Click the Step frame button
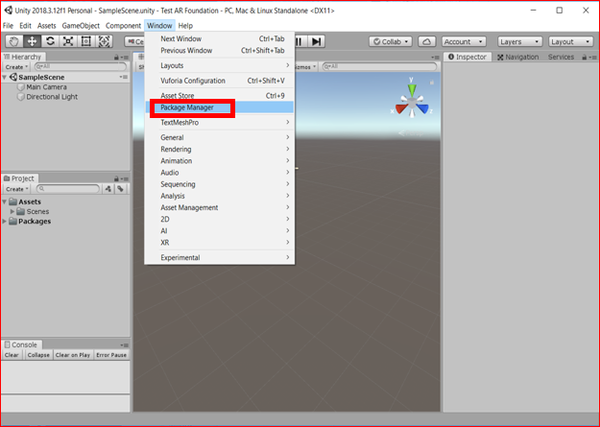This screenshot has height=427, width=600. pyautogui.click(x=316, y=41)
